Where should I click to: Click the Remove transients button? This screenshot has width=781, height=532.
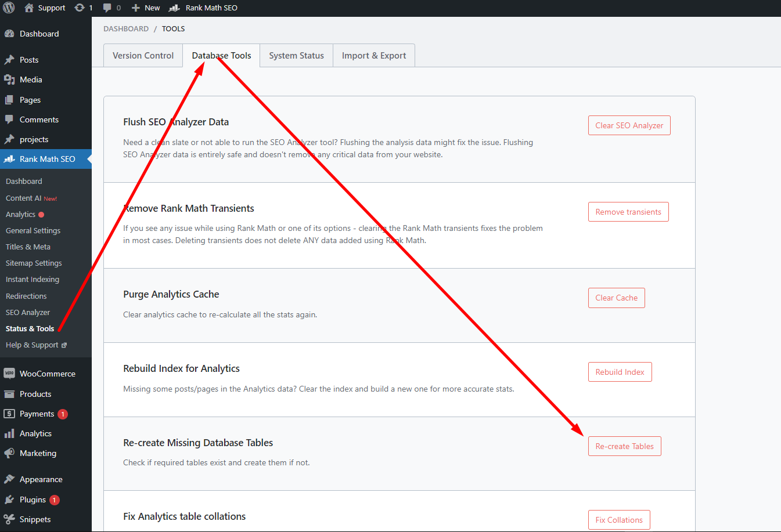coord(628,212)
